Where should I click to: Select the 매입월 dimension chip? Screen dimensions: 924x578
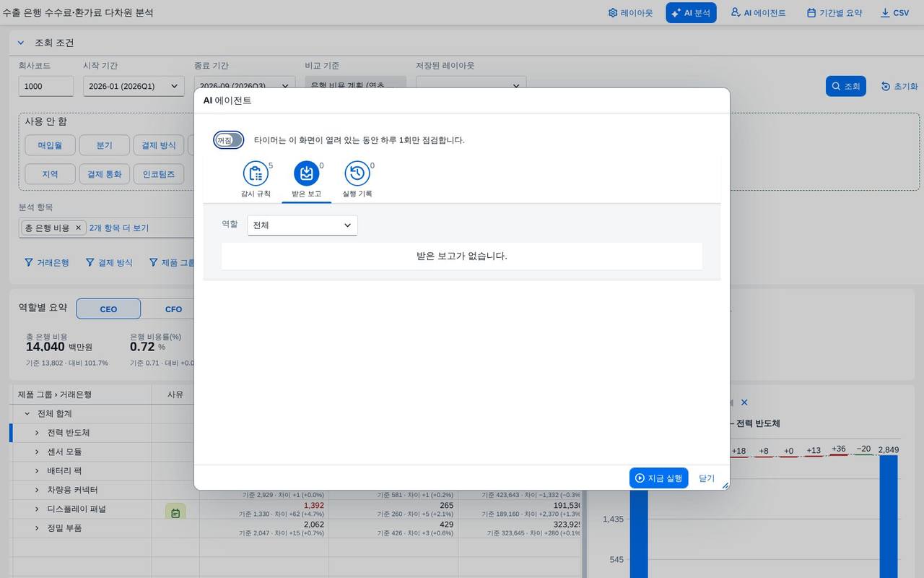51,145
